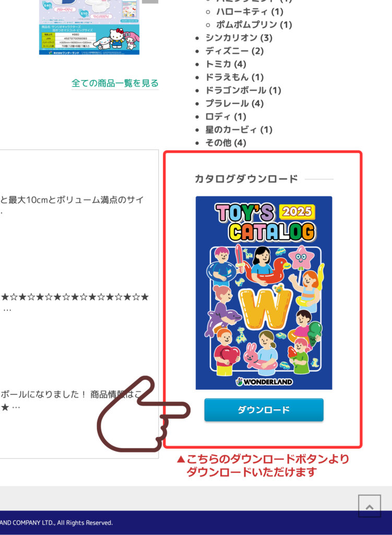
Task: Click the WONDERLAND logo on the catalog cover
Action: (264, 381)
